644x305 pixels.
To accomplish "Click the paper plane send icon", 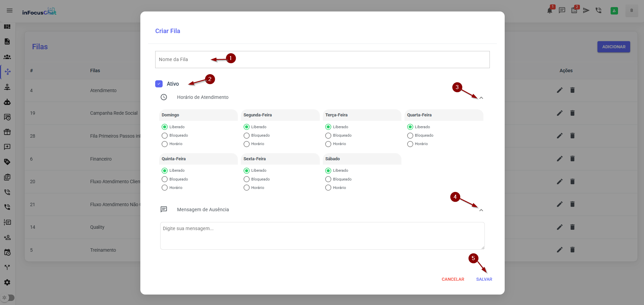I will click(586, 10).
